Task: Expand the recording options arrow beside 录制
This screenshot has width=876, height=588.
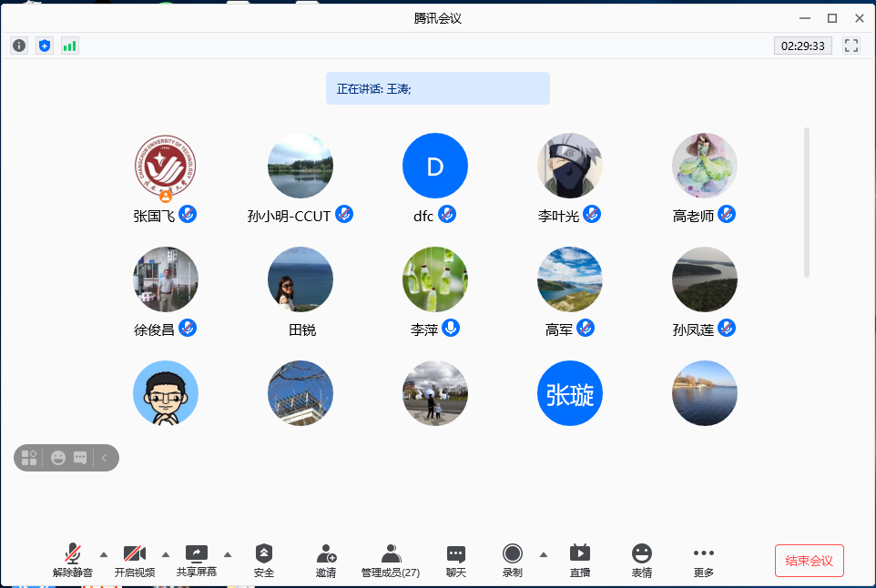Action: pos(544,553)
